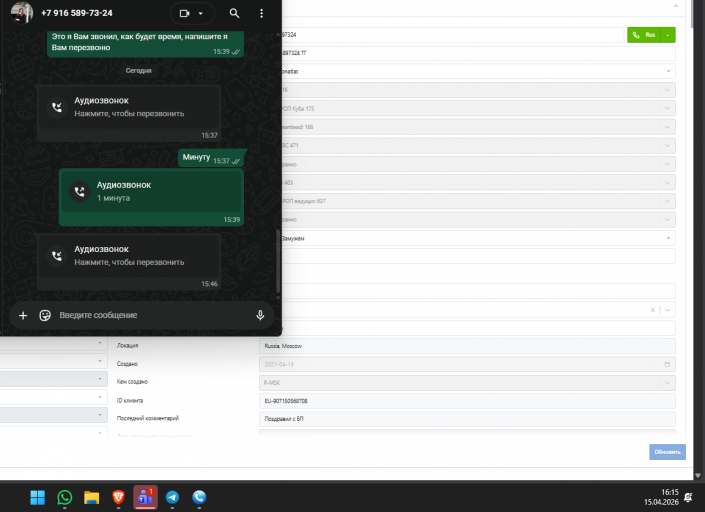Call the client with green Rus button
This screenshot has width=705, height=512.
(x=644, y=35)
